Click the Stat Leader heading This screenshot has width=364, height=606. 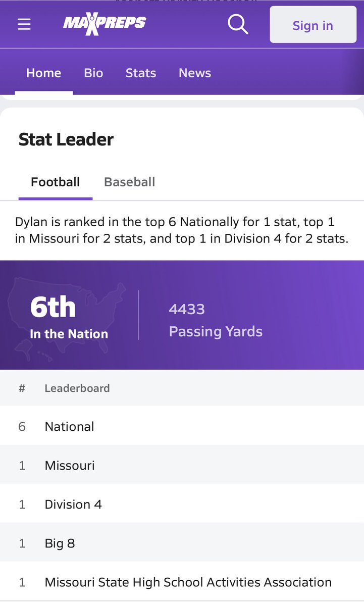[x=66, y=139]
